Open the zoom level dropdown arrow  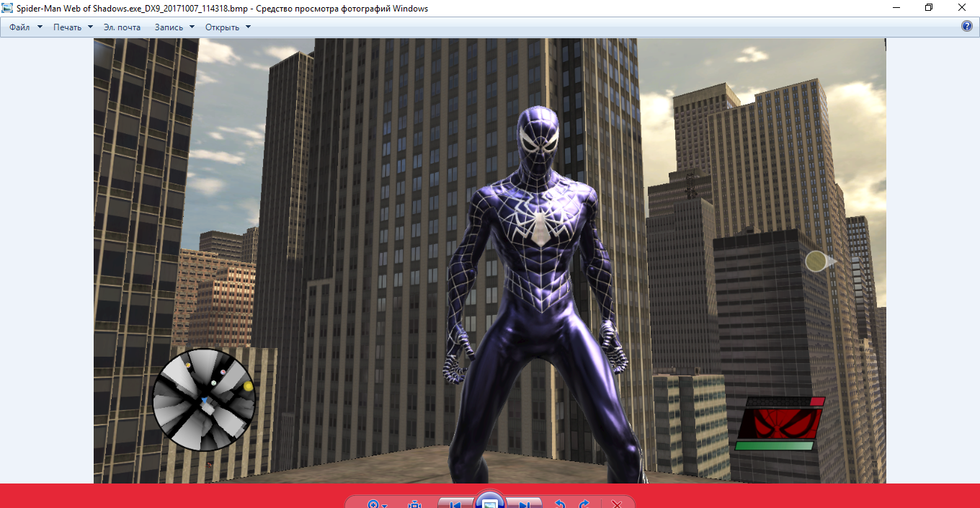[386, 505]
